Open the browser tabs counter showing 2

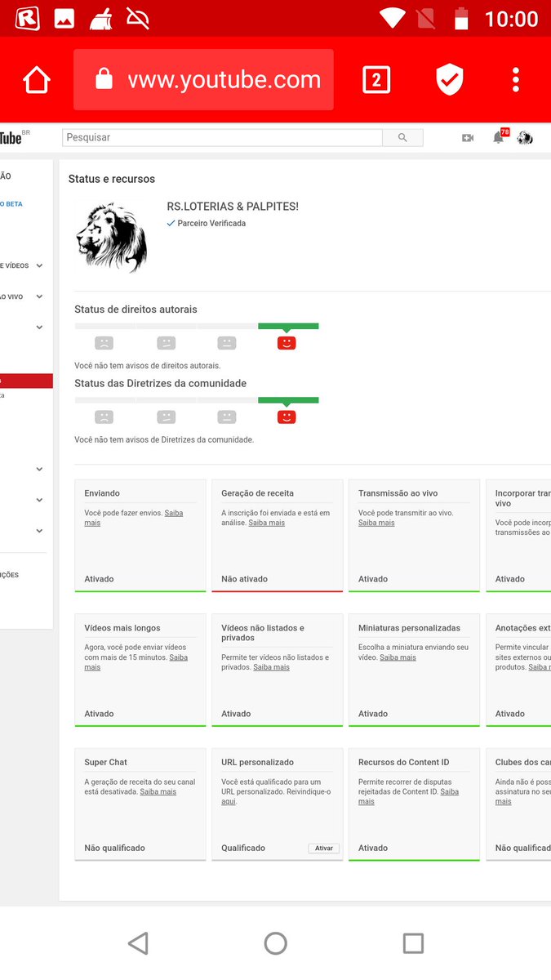[376, 80]
